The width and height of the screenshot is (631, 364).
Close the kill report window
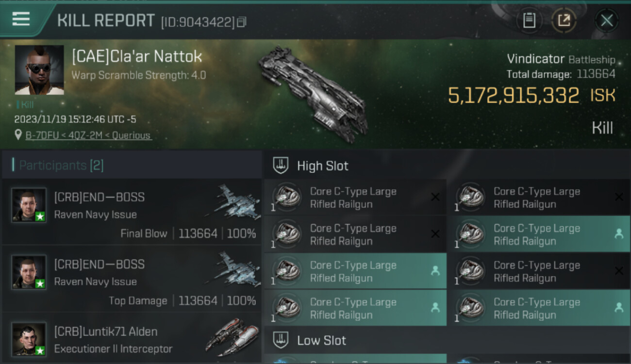point(606,21)
